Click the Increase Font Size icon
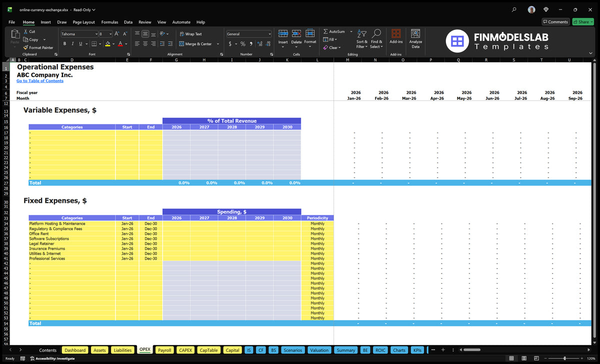 117,34
